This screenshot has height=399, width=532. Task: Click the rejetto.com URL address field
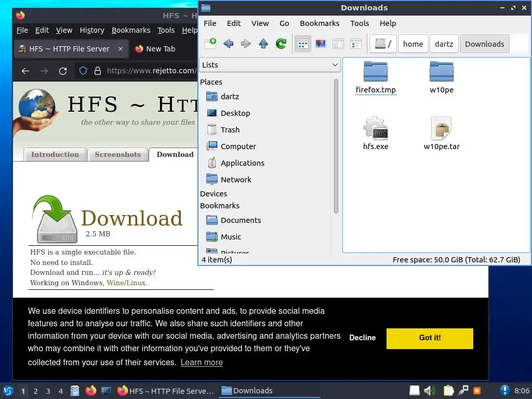click(151, 71)
